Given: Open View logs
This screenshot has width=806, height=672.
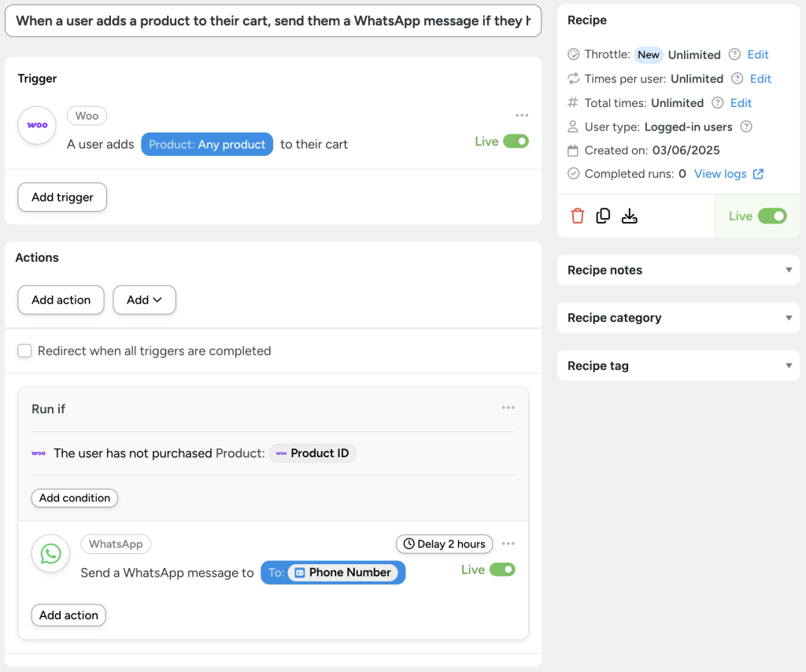Looking at the screenshot, I should tap(721, 173).
